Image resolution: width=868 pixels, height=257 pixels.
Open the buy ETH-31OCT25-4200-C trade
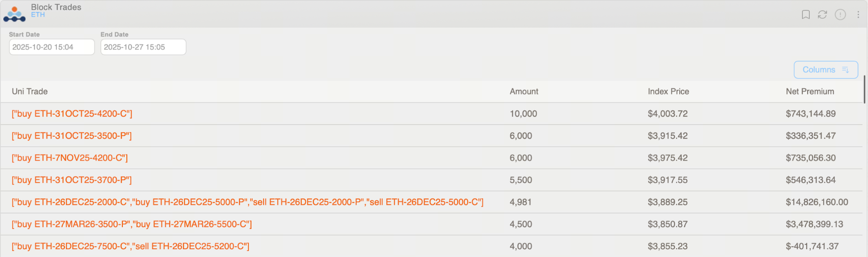coord(72,114)
